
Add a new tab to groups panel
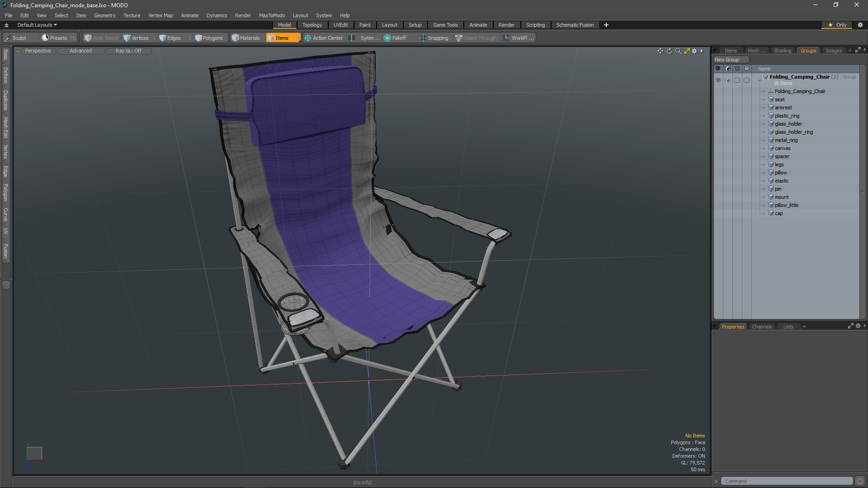click(850, 51)
